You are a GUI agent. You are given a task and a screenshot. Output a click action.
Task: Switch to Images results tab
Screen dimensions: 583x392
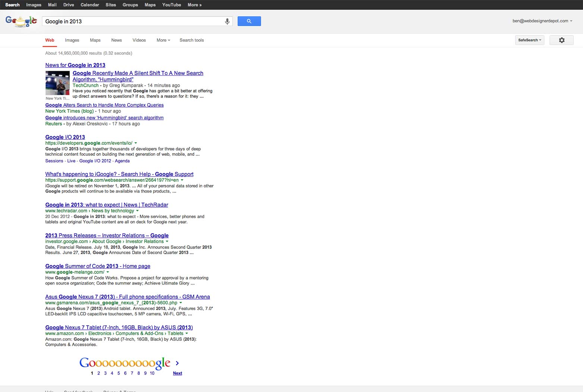[72, 40]
